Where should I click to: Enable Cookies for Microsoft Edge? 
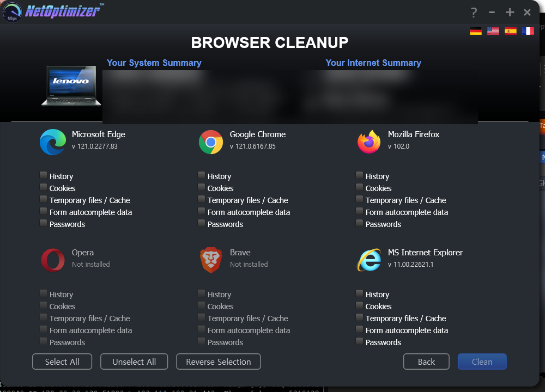[43, 187]
